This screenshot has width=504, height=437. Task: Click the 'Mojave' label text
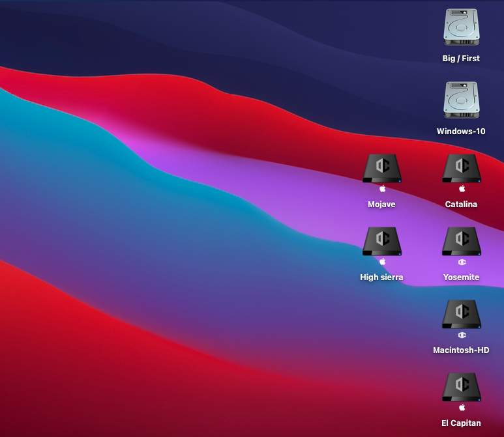[x=381, y=204]
